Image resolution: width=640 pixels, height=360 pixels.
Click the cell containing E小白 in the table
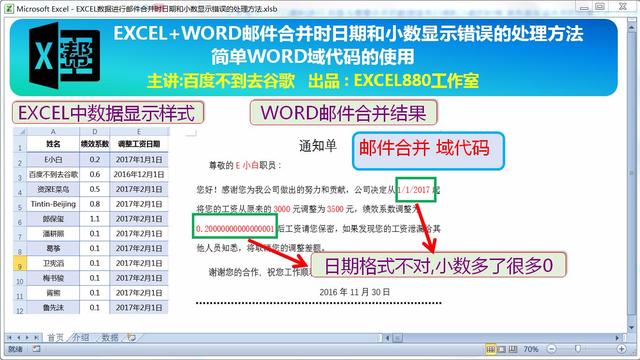[53, 160]
